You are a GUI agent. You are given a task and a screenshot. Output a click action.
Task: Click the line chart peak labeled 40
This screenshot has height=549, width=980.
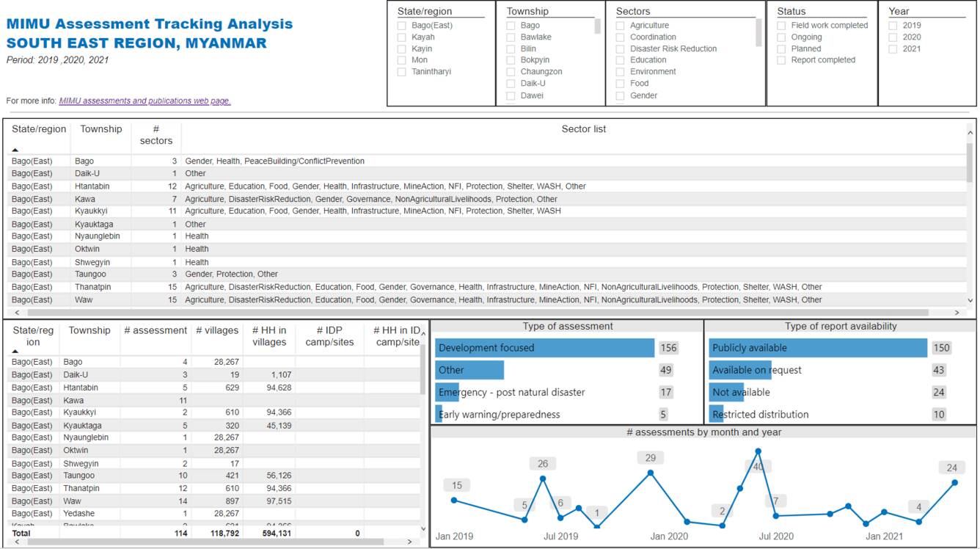tap(758, 451)
